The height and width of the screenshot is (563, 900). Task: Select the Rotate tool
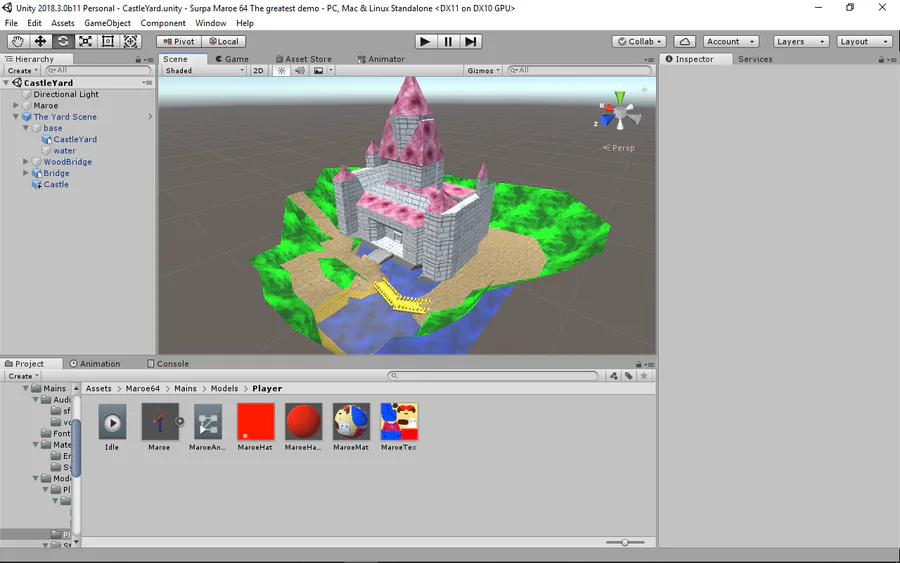pos(63,41)
